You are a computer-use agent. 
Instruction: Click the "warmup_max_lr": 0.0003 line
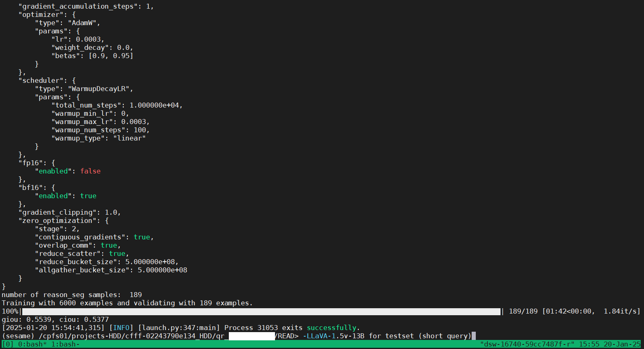pyautogui.click(x=101, y=122)
